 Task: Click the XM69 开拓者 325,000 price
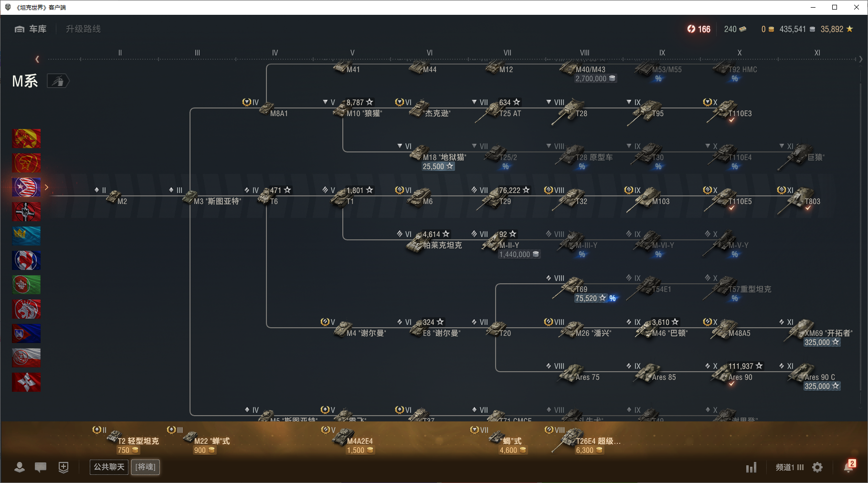coord(822,343)
